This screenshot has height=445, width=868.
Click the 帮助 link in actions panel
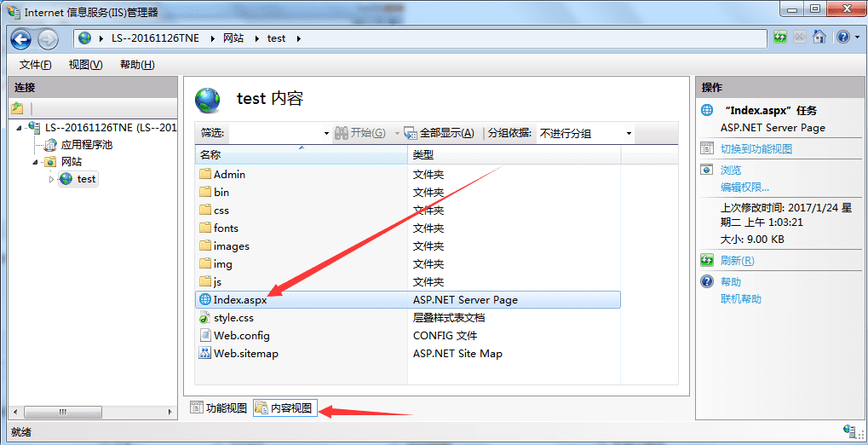(x=731, y=282)
